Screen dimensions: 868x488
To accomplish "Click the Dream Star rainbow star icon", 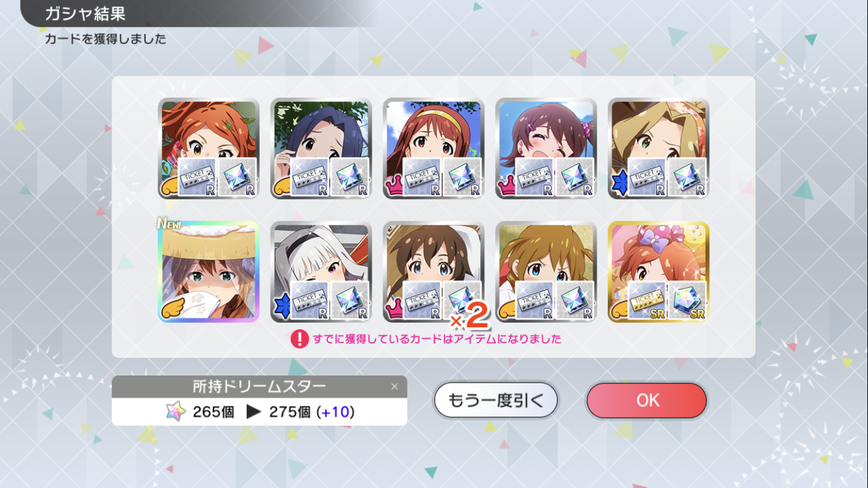I will 176,412.
